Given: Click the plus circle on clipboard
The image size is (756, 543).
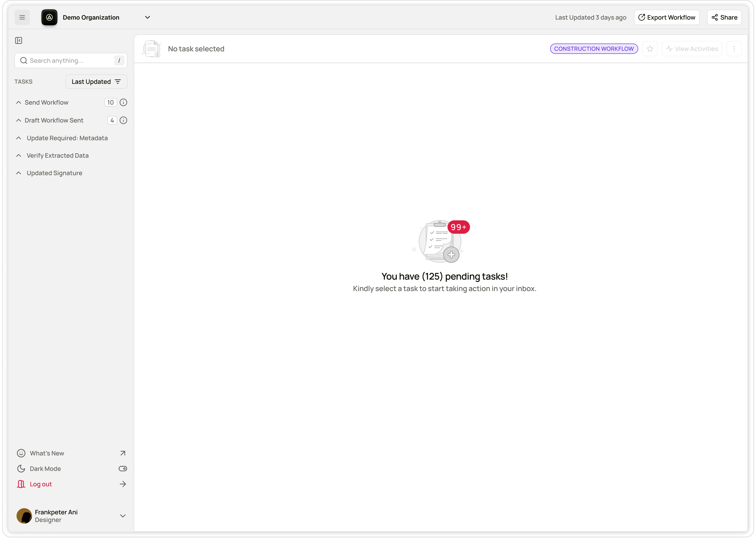Looking at the screenshot, I should (451, 255).
